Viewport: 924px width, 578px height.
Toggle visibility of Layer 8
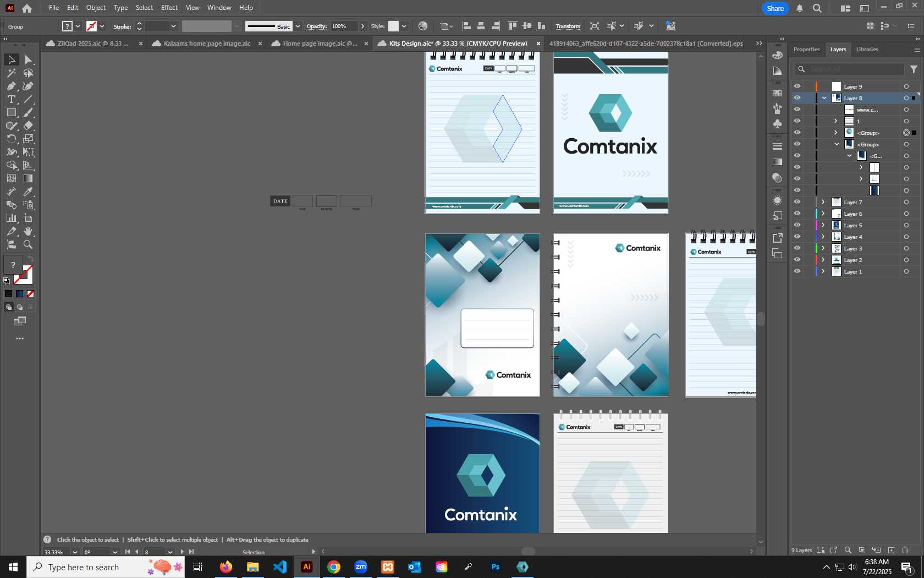(797, 98)
